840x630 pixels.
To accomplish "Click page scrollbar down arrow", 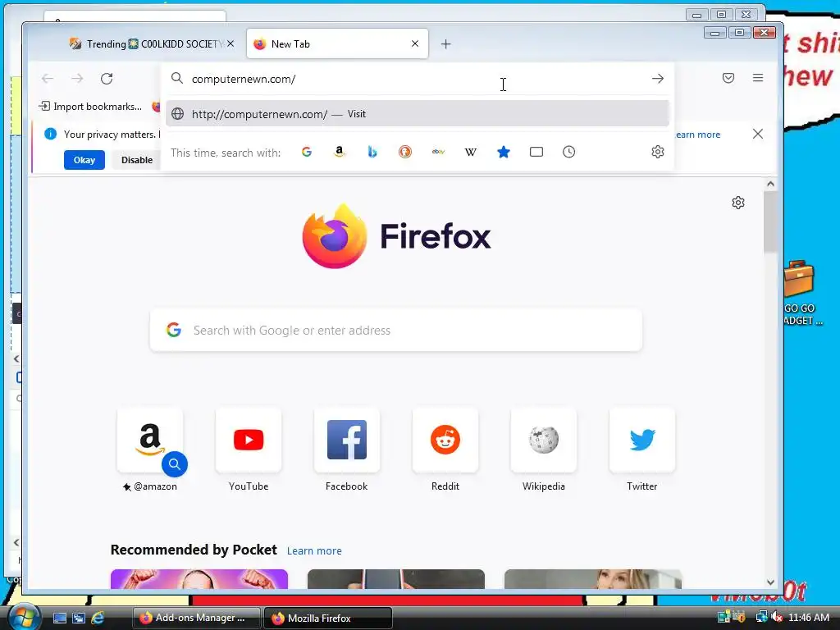I will tap(770, 582).
